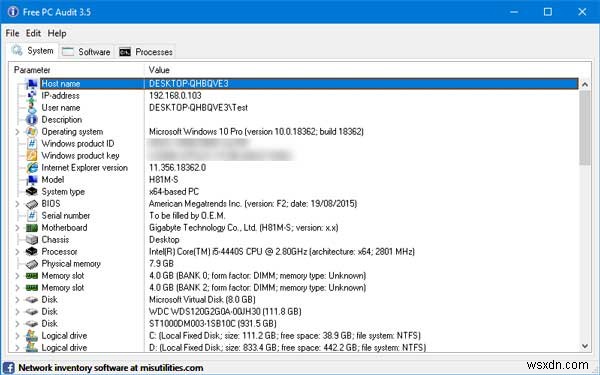600x375 pixels.
Task: Select the 7.9 GB memory value
Action: pos(161,264)
